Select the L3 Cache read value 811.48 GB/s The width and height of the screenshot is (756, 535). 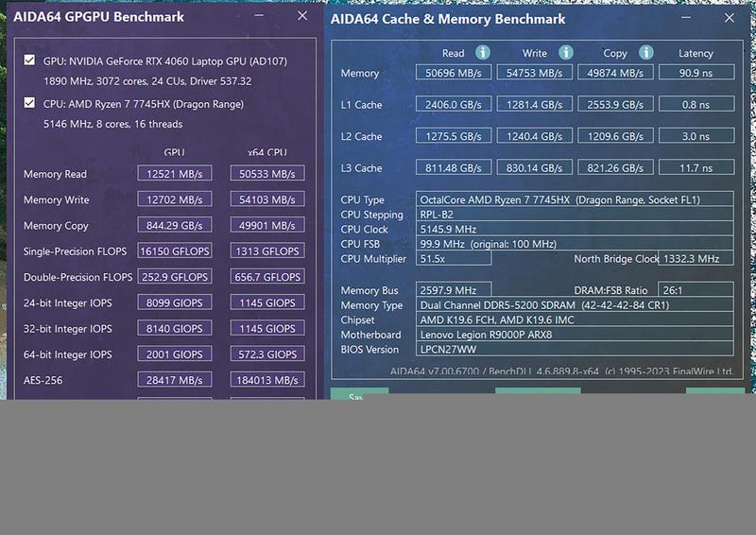(454, 167)
